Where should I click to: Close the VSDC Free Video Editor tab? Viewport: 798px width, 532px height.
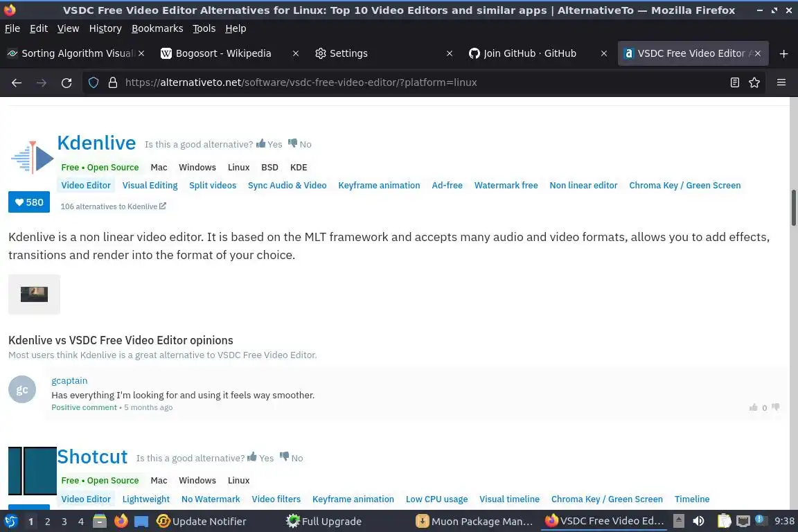pos(758,53)
